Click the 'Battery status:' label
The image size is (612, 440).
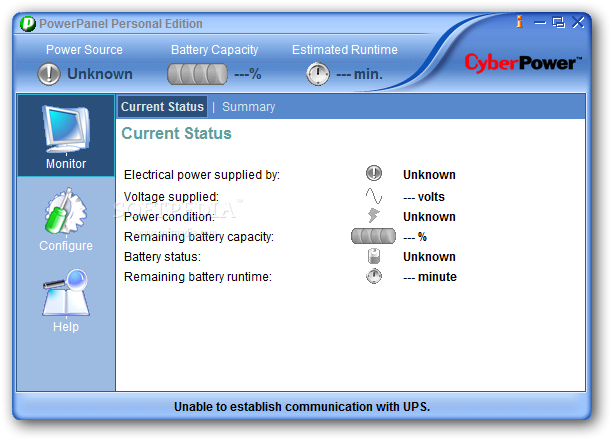[x=162, y=257]
